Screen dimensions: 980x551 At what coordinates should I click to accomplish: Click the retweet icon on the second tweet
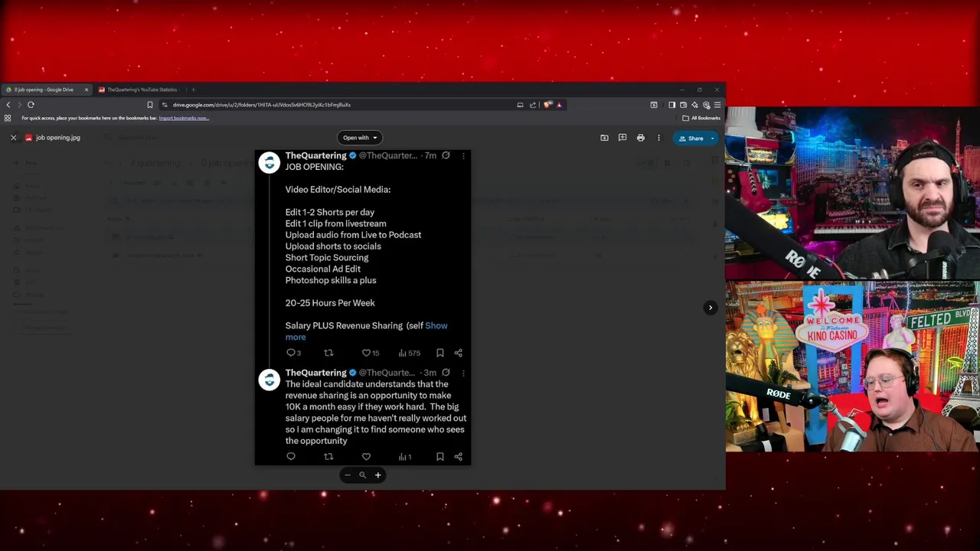point(328,457)
